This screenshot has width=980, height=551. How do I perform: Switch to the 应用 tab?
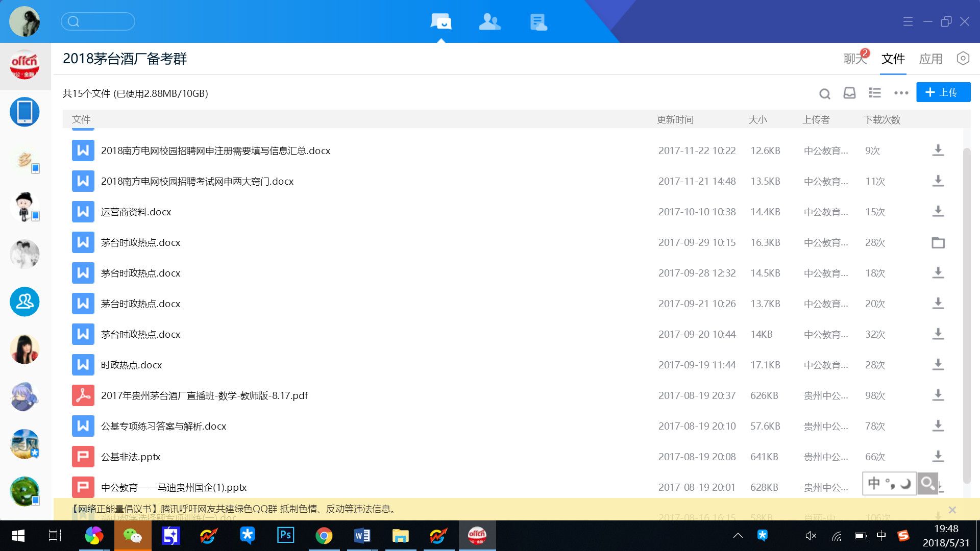930,59
